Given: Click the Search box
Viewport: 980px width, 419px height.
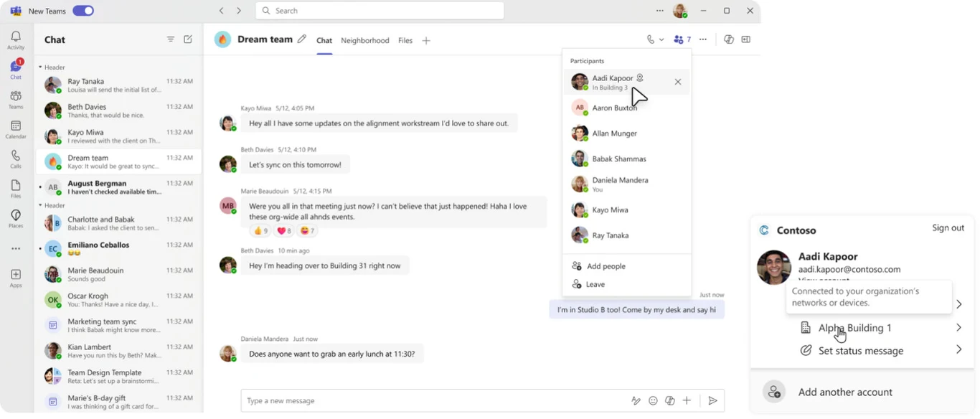Looking at the screenshot, I should click(380, 11).
